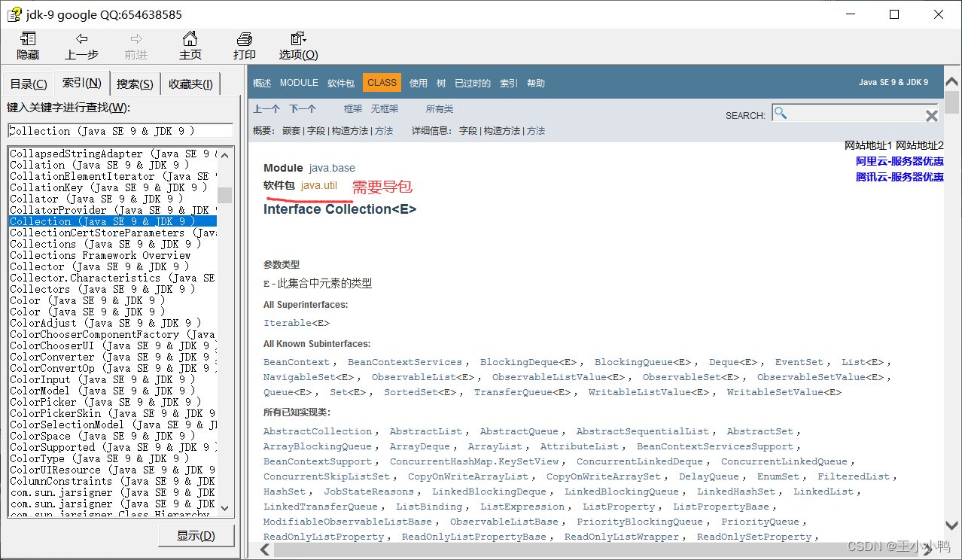Switch to frames view via 框架
962x560 pixels.
352,108
